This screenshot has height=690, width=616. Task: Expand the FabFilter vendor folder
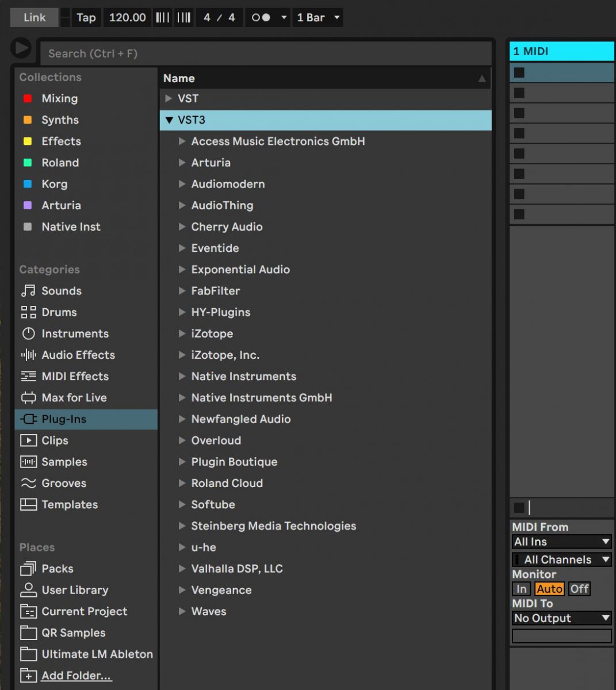point(182,291)
